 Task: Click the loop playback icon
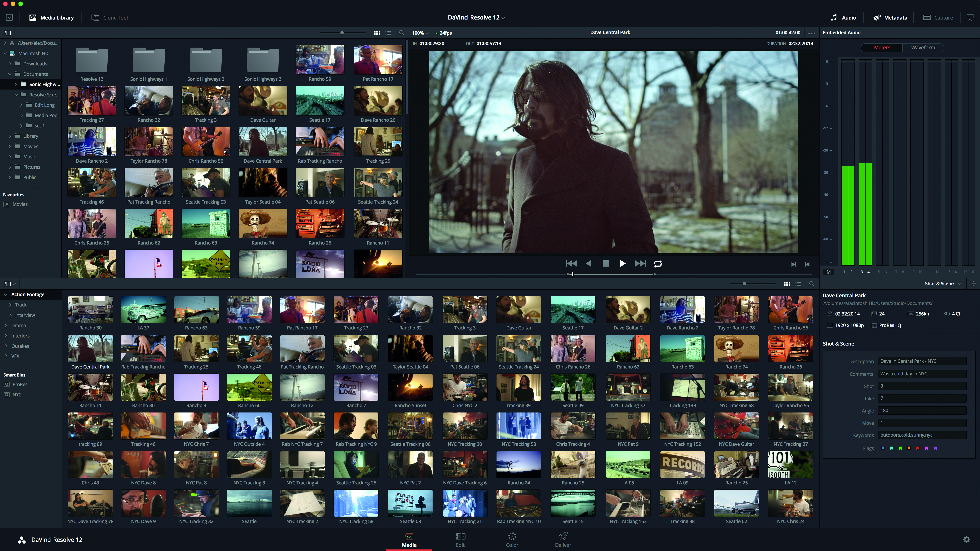point(658,263)
